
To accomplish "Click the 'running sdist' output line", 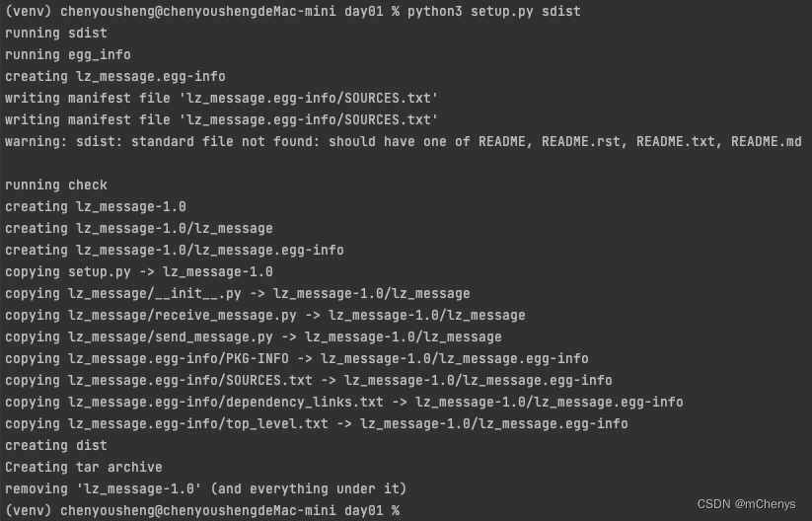I will click(56, 34).
